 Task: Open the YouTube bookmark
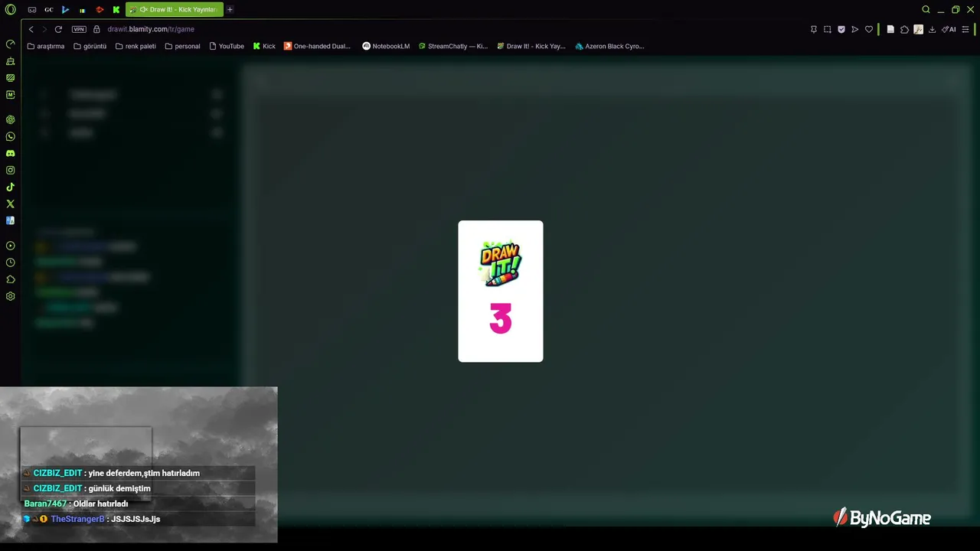pyautogui.click(x=227, y=46)
